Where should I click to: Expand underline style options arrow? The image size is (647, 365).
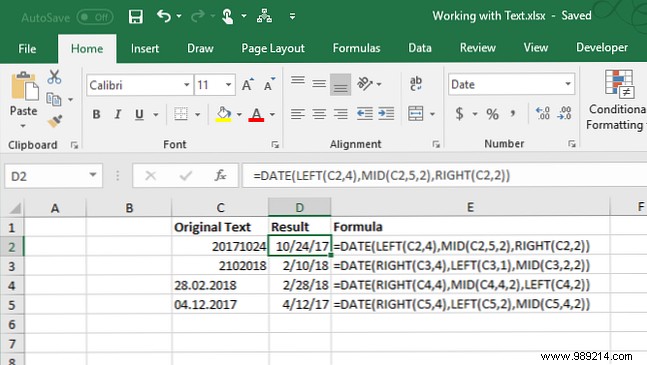[x=156, y=115]
